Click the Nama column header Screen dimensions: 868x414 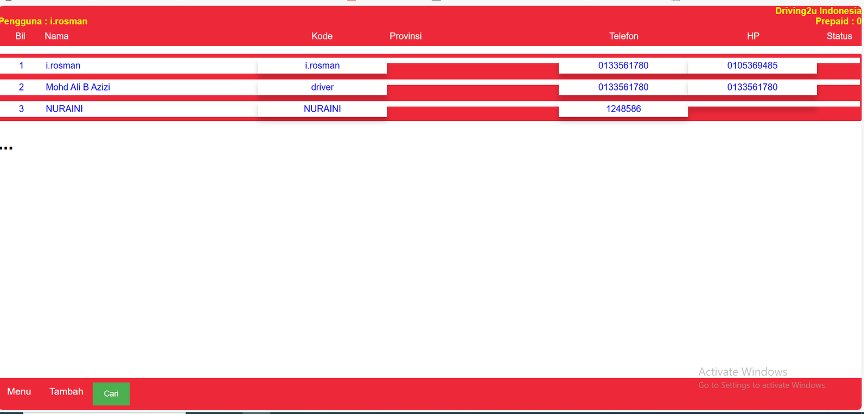coord(56,36)
